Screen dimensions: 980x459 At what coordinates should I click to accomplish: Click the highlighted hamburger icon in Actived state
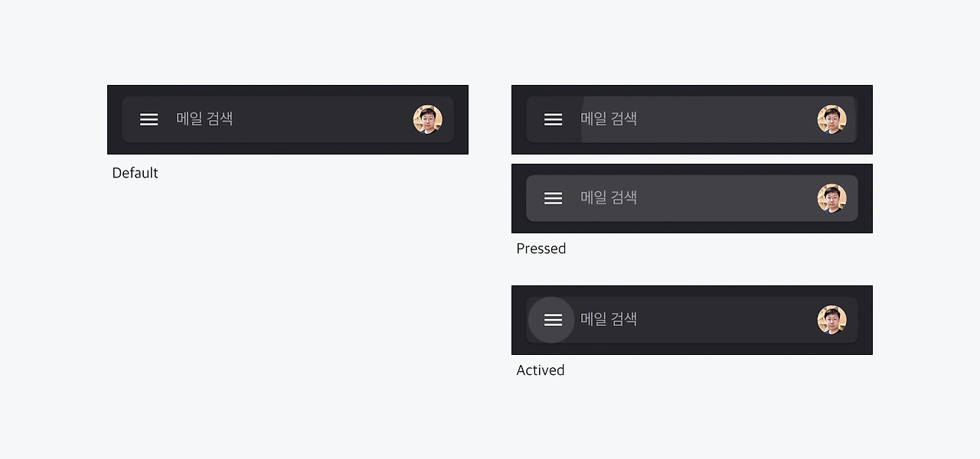point(551,320)
